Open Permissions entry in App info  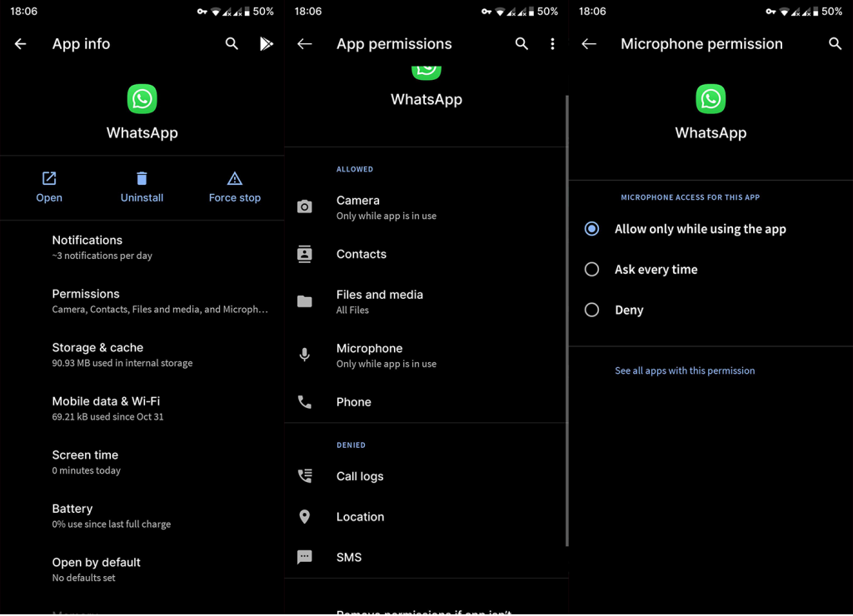pos(142,301)
